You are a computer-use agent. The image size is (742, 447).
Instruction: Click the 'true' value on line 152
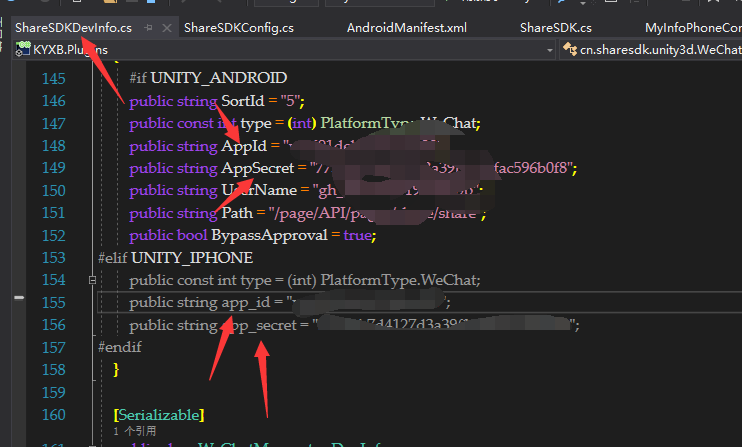357,235
